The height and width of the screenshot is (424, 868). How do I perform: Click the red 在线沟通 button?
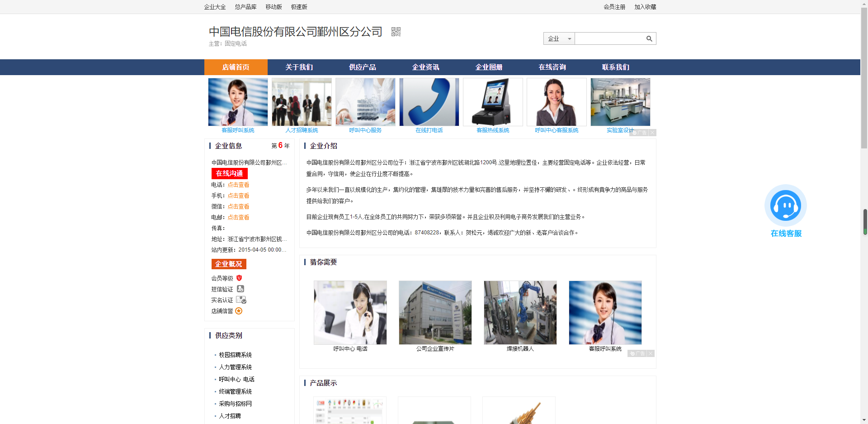(229, 173)
